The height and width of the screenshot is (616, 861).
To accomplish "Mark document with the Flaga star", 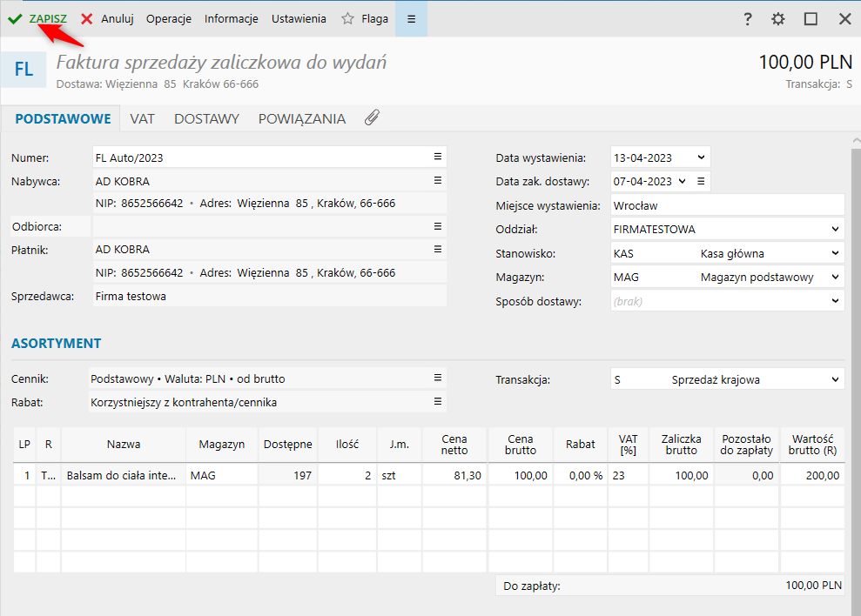I will click(365, 18).
